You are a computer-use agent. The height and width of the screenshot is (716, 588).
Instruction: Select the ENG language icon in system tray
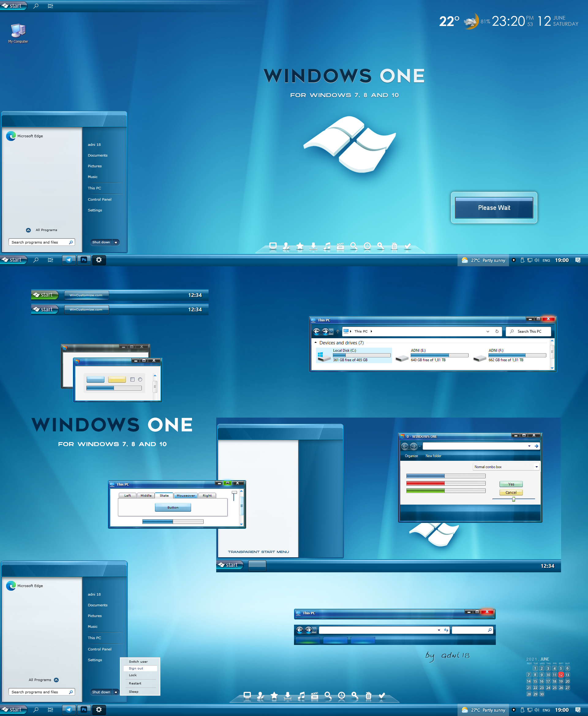coord(547,260)
